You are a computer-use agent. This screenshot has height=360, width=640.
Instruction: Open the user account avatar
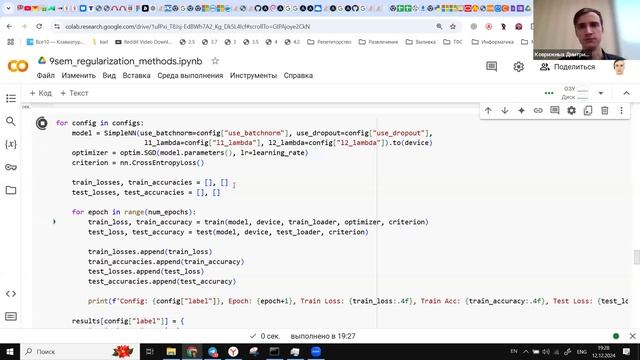point(619,67)
